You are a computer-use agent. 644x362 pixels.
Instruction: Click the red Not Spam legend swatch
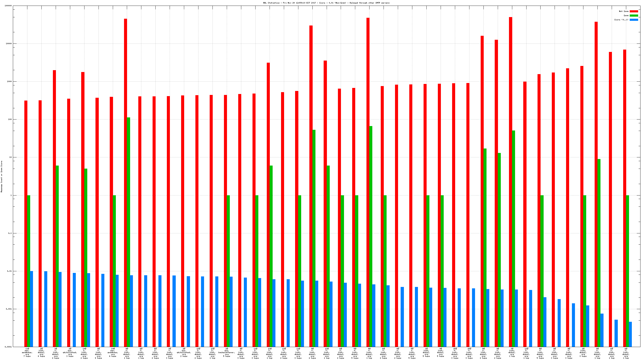633,11
